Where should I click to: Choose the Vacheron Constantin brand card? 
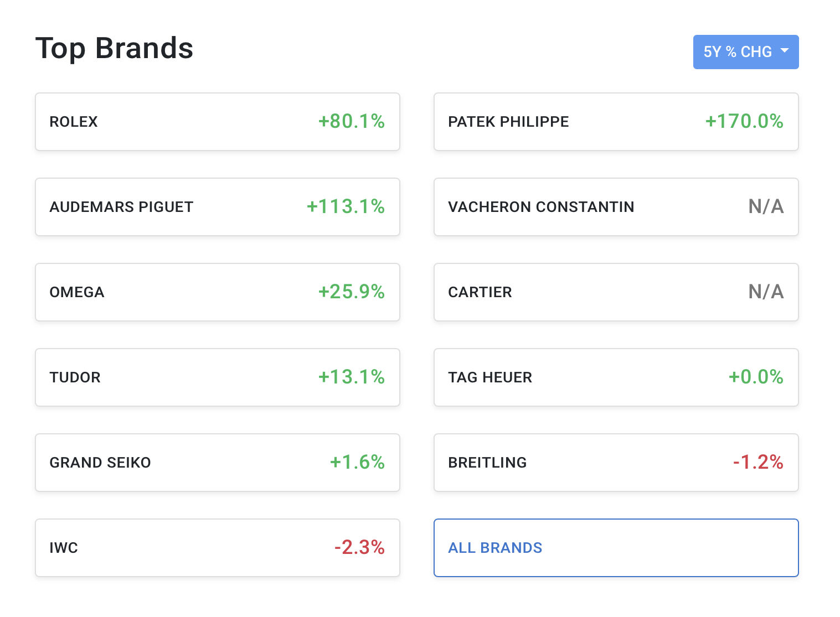pos(616,207)
